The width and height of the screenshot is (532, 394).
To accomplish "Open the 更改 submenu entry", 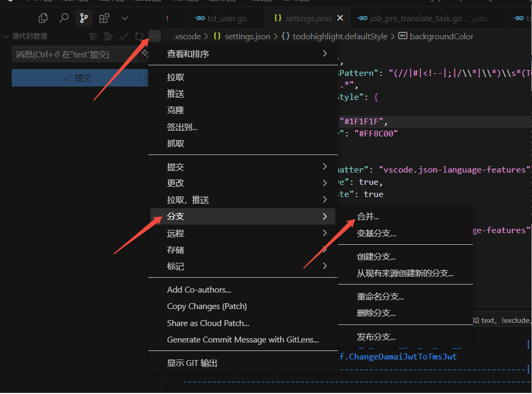I will (243, 183).
